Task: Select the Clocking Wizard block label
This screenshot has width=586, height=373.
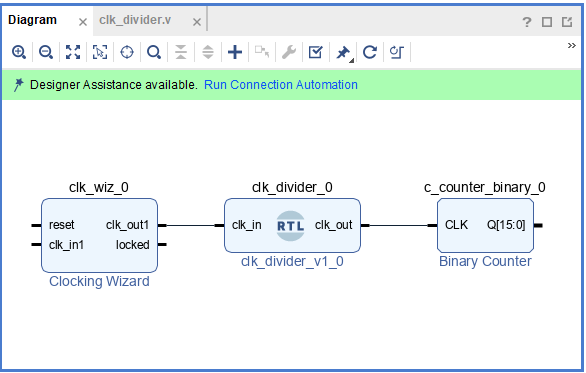Action: click(99, 281)
